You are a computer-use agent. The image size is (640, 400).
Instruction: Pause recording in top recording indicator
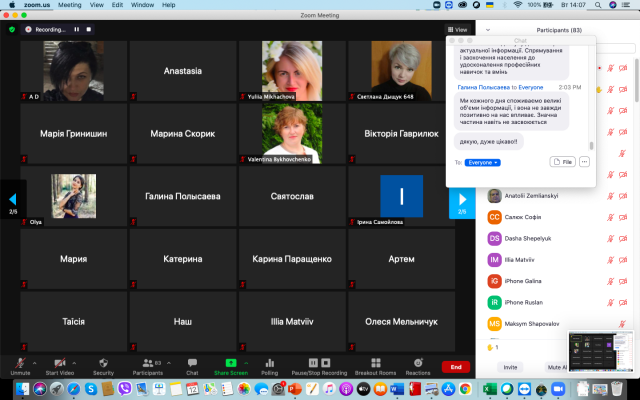76,29
